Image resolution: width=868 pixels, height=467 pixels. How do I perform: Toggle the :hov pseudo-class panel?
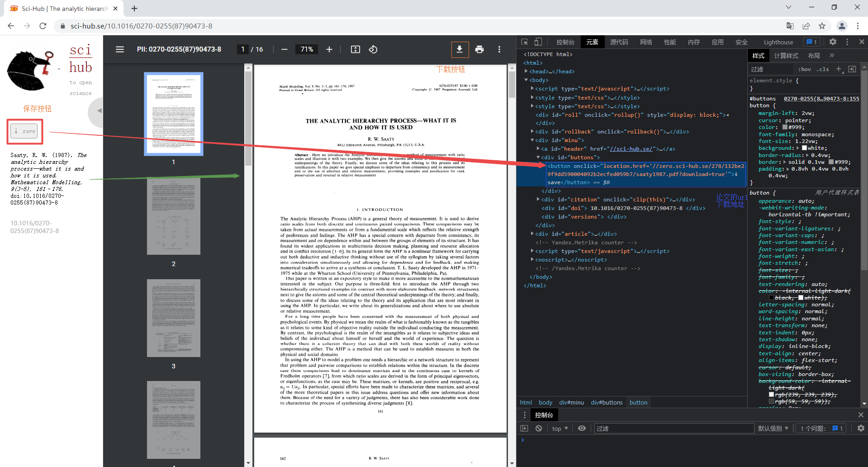point(805,69)
